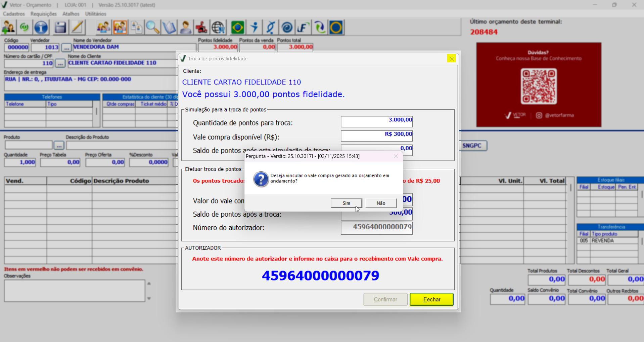
Task: Select the save orçamento disk icon
Action: [x=60, y=27]
